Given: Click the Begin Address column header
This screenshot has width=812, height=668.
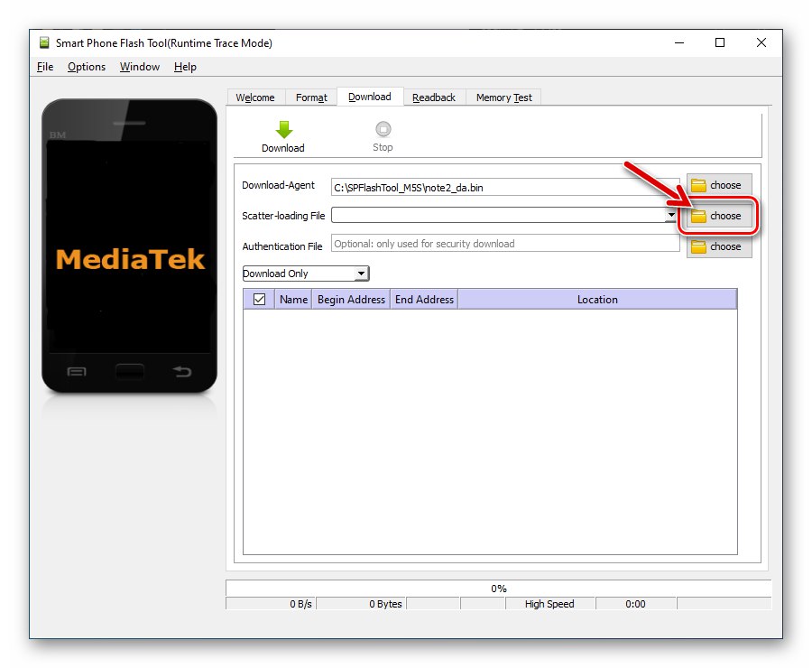Looking at the screenshot, I should [351, 299].
